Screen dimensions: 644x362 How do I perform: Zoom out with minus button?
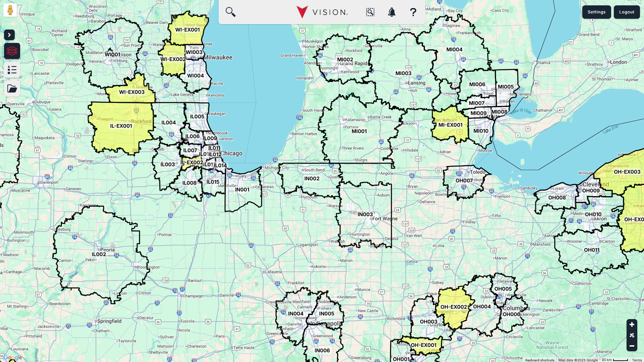coord(632,346)
